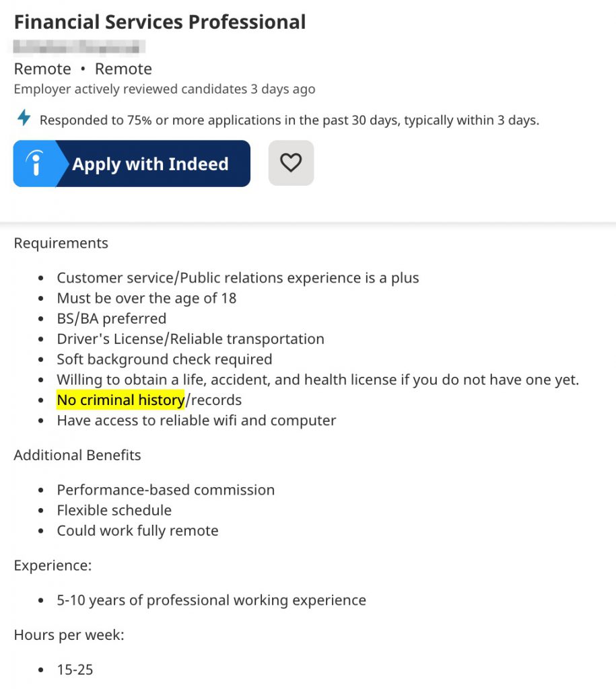Click the BS/BA preferred requirement
This screenshot has width=616, height=689.
coord(112,318)
